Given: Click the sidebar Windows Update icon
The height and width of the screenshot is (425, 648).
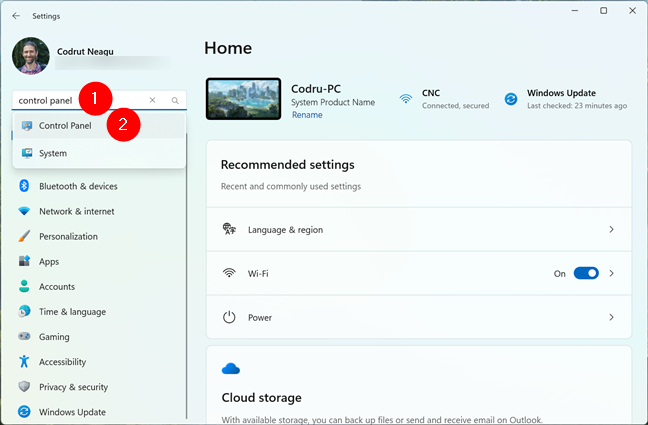Looking at the screenshot, I should click(24, 412).
